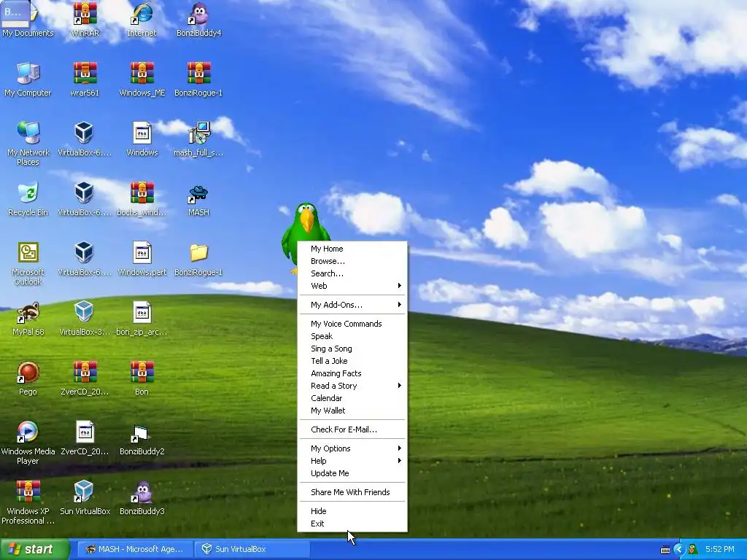Select Windows XP Professional archive icon

click(28, 492)
